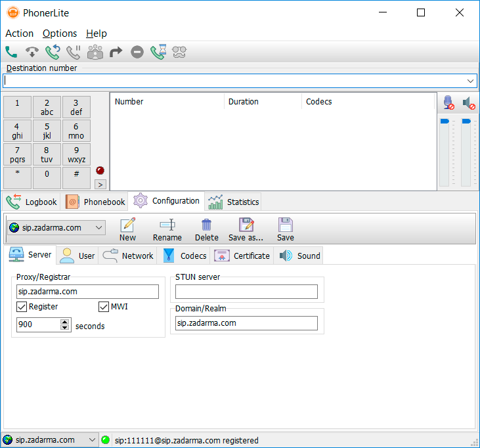
Task: Dial the keypad star key
Action: (x=17, y=178)
